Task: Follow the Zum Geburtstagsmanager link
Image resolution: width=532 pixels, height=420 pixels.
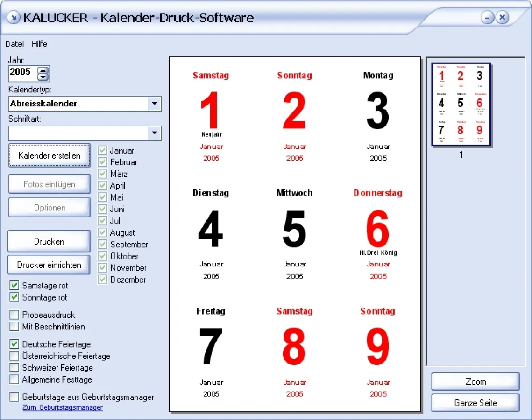Action: (63, 407)
